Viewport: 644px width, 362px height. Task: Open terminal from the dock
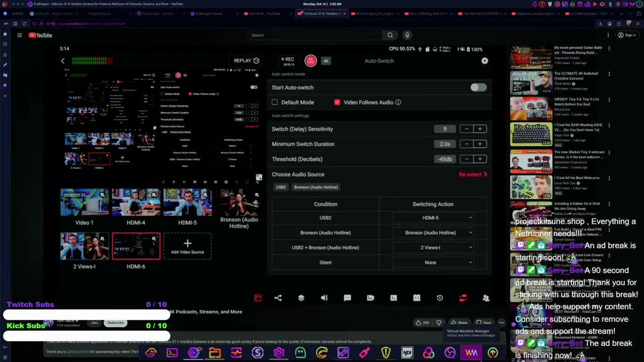172,353
